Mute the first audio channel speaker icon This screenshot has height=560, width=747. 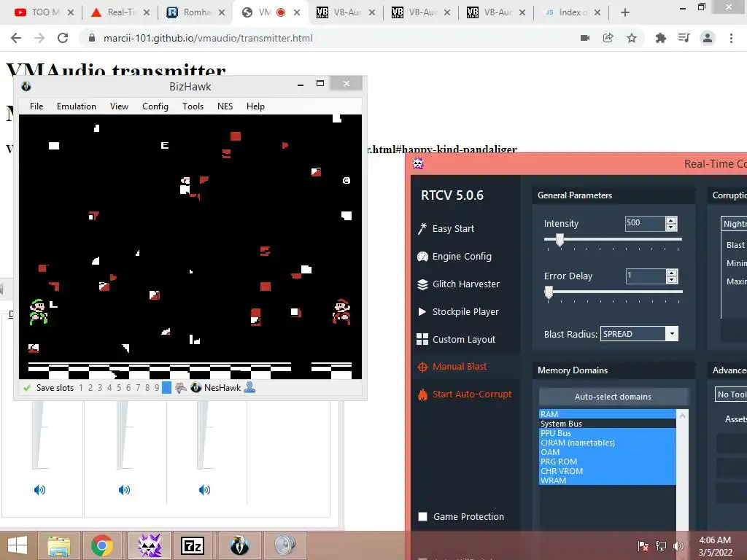39,490
